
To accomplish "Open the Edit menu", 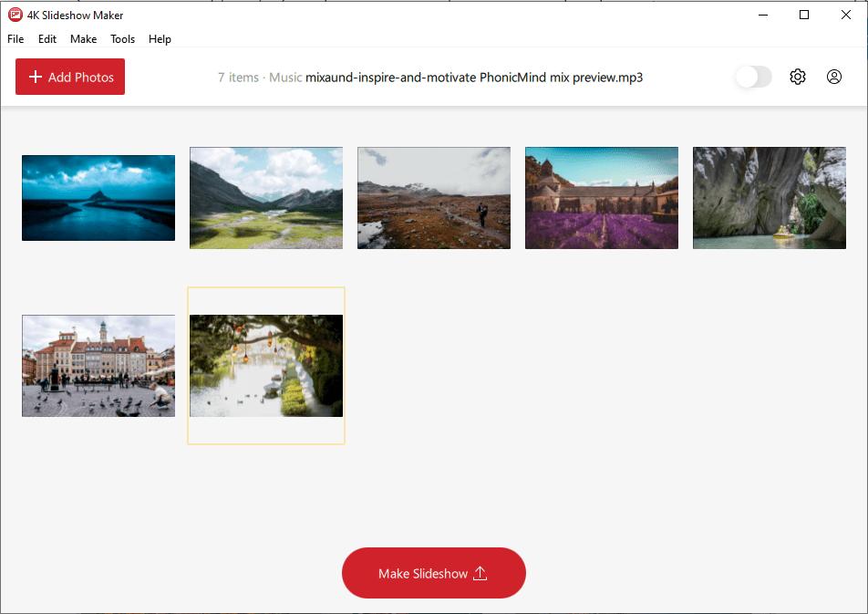I will tap(46, 39).
